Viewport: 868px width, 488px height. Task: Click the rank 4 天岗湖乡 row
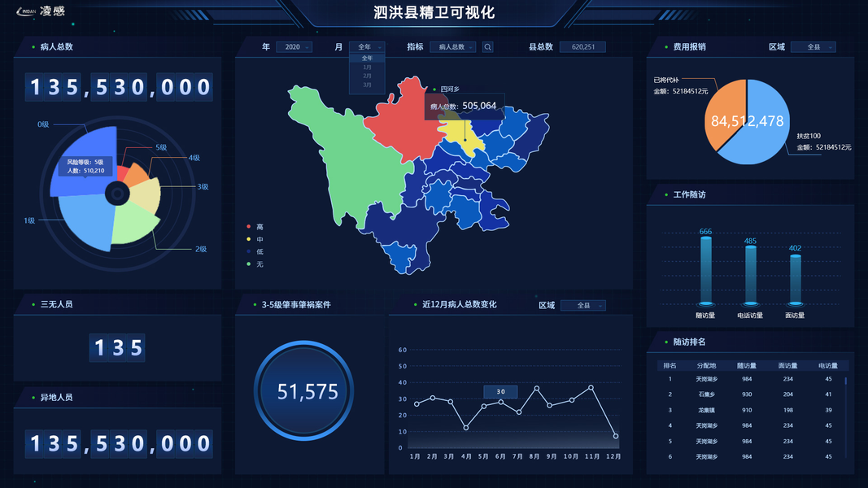pos(750,425)
